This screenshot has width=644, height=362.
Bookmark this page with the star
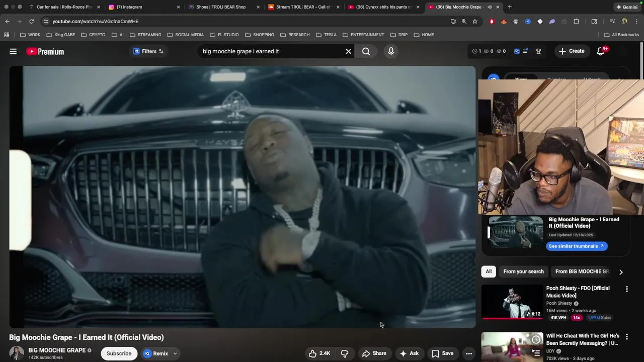(x=475, y=21)
